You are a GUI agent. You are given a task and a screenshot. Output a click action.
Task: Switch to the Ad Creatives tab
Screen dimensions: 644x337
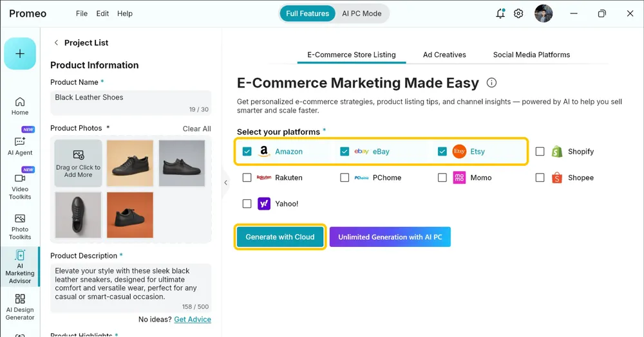tap(444, 55)
